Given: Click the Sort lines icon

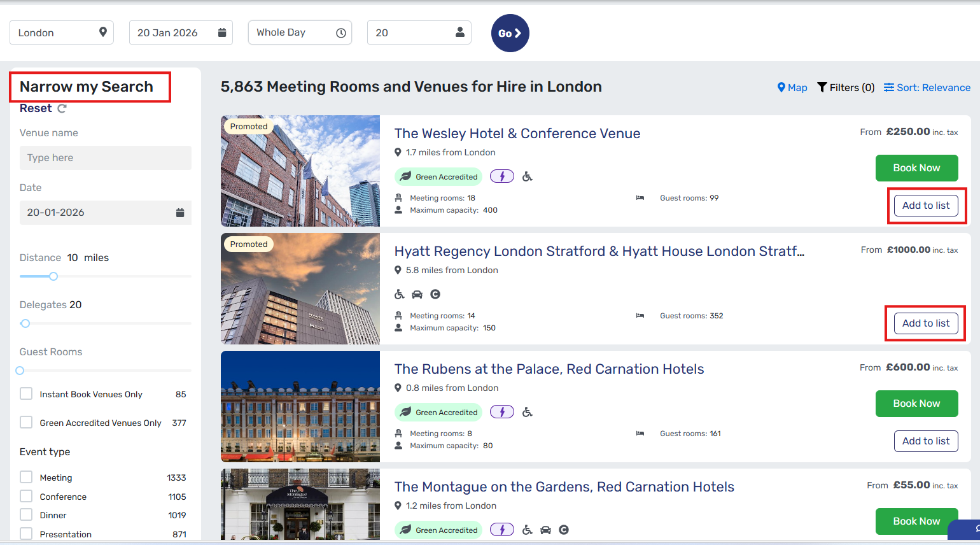Looking at the screenshot, I should pos(889,87).
